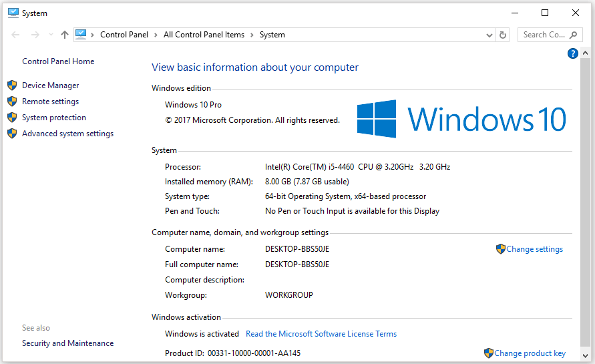The image size is (595, 364).
Task: Click WORKGROUP value text
Action: click(288, 295)
